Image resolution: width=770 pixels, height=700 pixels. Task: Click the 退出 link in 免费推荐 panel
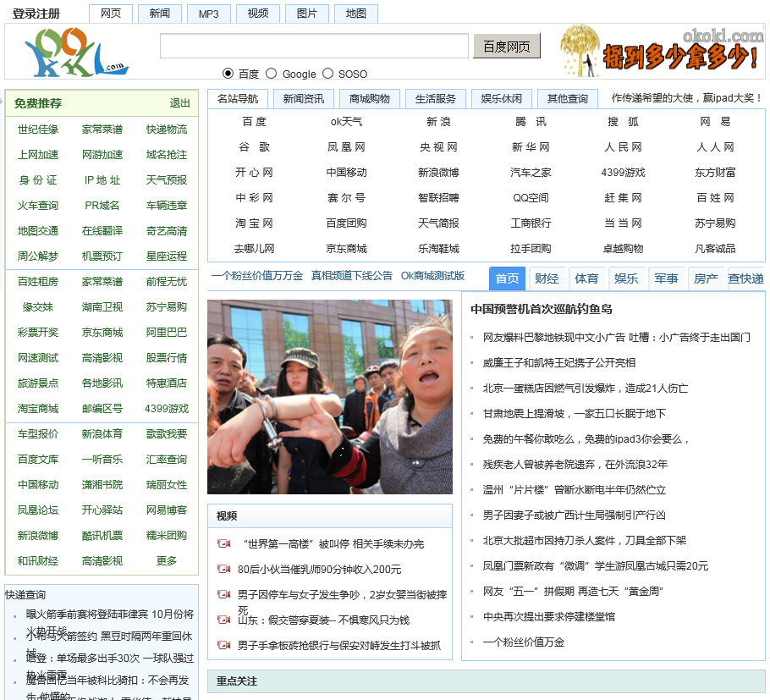(180, 103)
